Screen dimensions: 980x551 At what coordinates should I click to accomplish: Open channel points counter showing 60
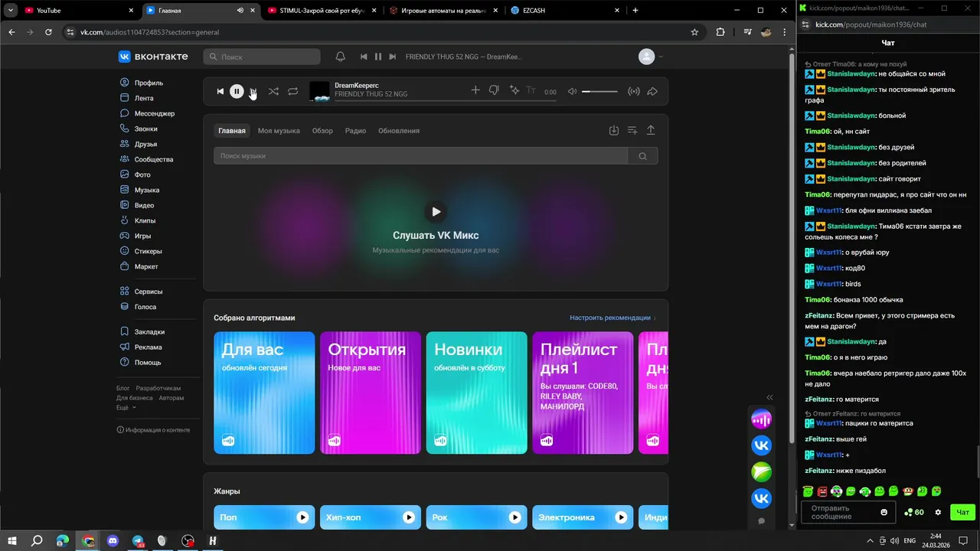tap(914, 512)
